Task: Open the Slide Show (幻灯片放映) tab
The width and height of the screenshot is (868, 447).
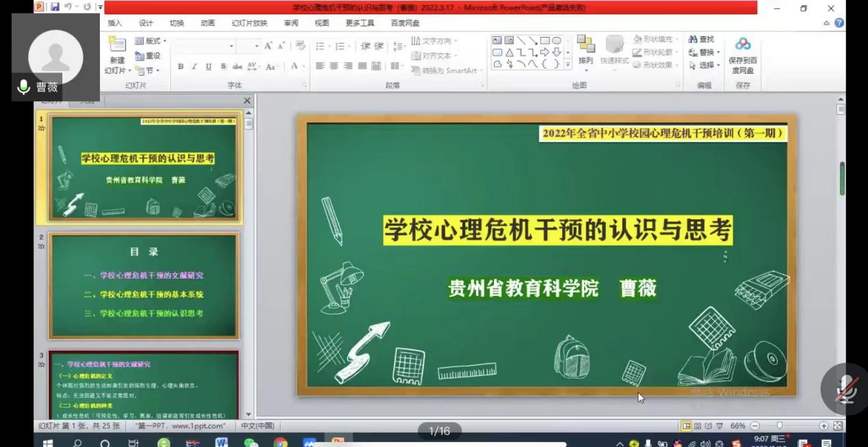Action: [249, 23]
